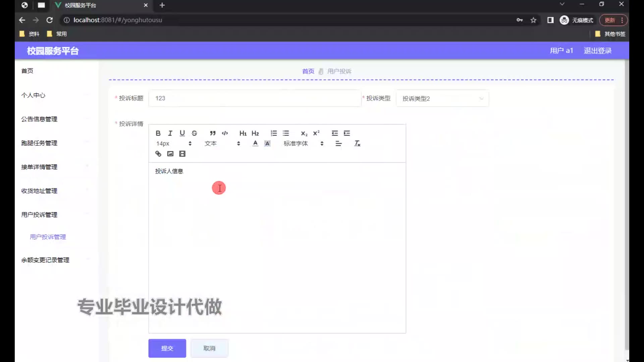Open the 投诉类型 dropdown selector
644x362 pixels.
coord(442,98)
